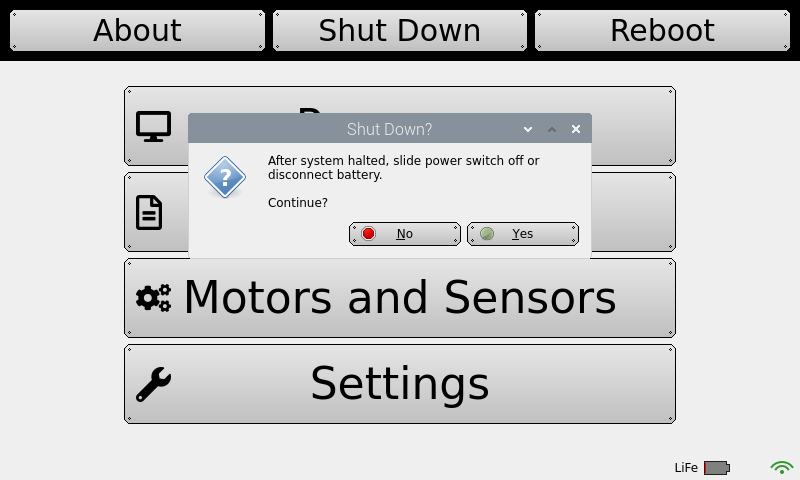Screen dimensions: 800x480
Task: Click the green Wi-Fi signal icon
Action: 782,467
